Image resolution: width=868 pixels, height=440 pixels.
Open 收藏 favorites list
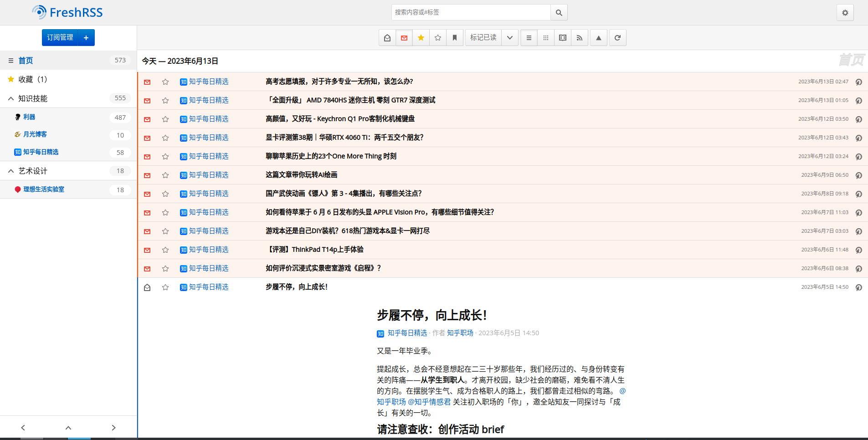pyautogui.click(x=32, y=79)
